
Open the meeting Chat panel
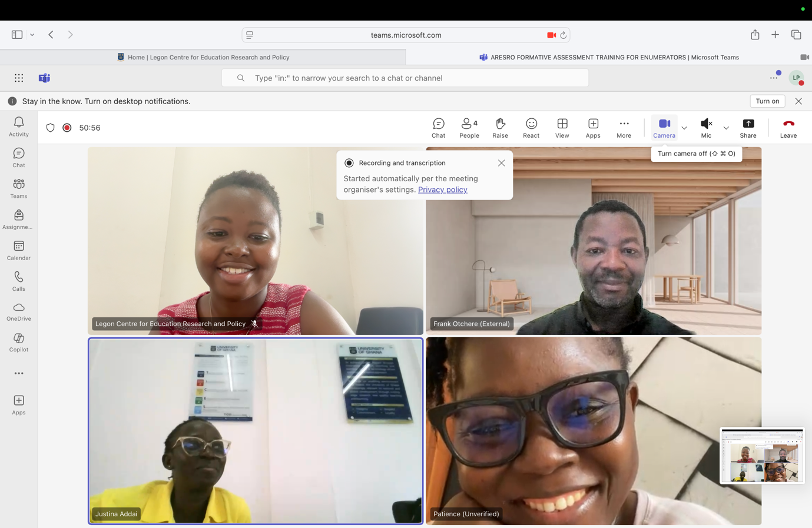coord(438,127)
